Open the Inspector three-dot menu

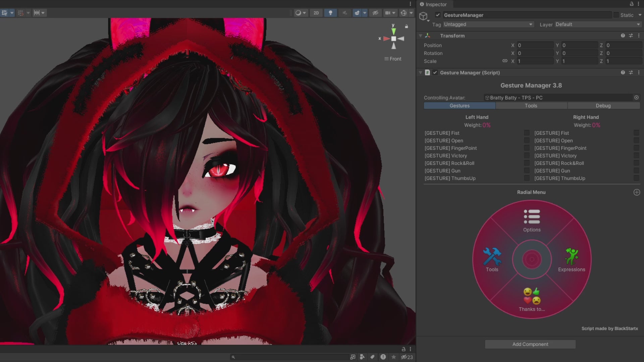pos(639,4)
